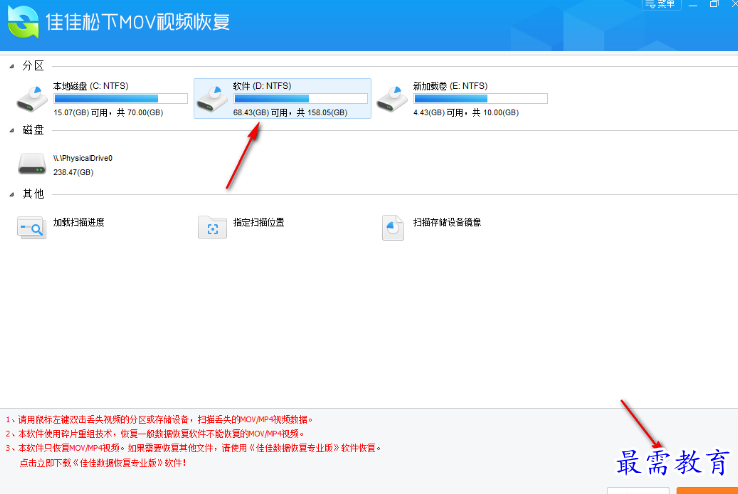Restore or maximize the recovery window
Image resolution: width=738 pixels, height=494 pixels.
[714, 4]
